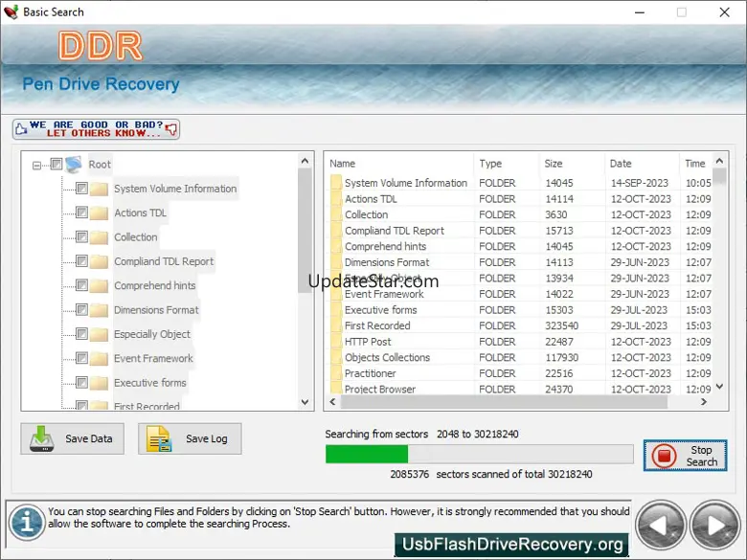Sort the list by Date column header

tap(642, 164)
